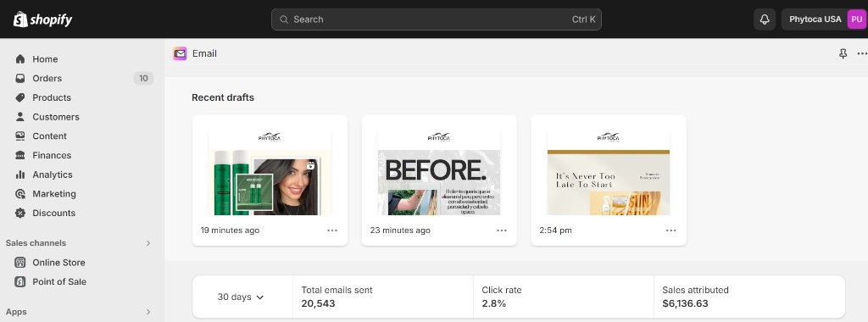Open the notifications bell
The height and width of the screenshot is (322, 868).
[765, 19]
